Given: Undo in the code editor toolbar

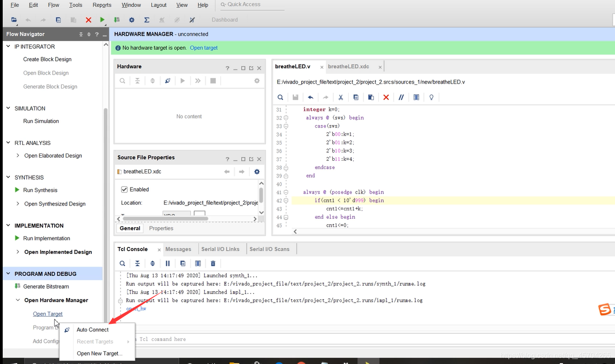Looking at the screenshot, I should click(x=311, y=97).
